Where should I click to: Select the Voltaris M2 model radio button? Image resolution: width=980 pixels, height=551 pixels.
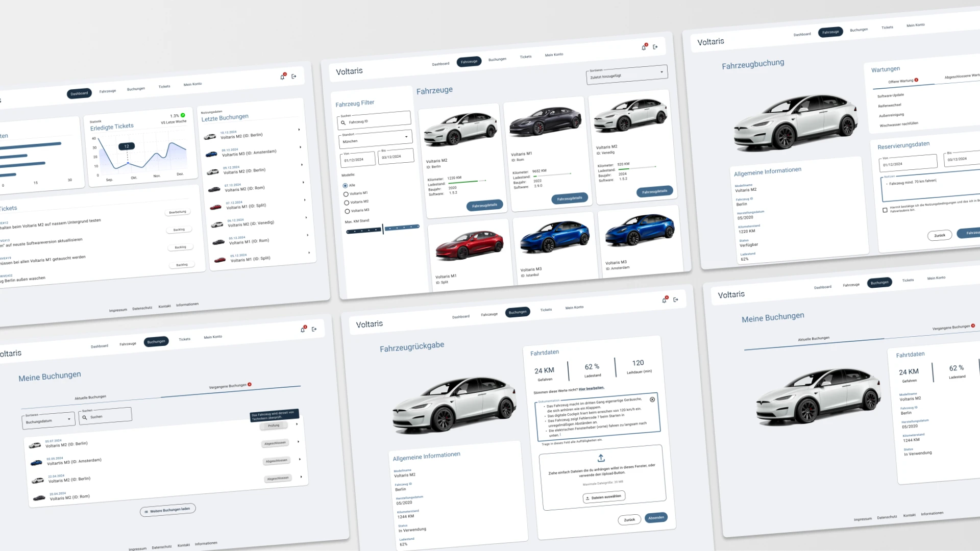(346, 202)
